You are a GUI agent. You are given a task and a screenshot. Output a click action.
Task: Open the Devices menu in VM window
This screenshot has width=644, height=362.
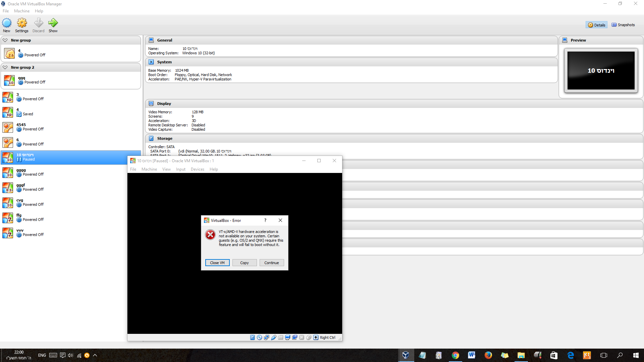197,169
